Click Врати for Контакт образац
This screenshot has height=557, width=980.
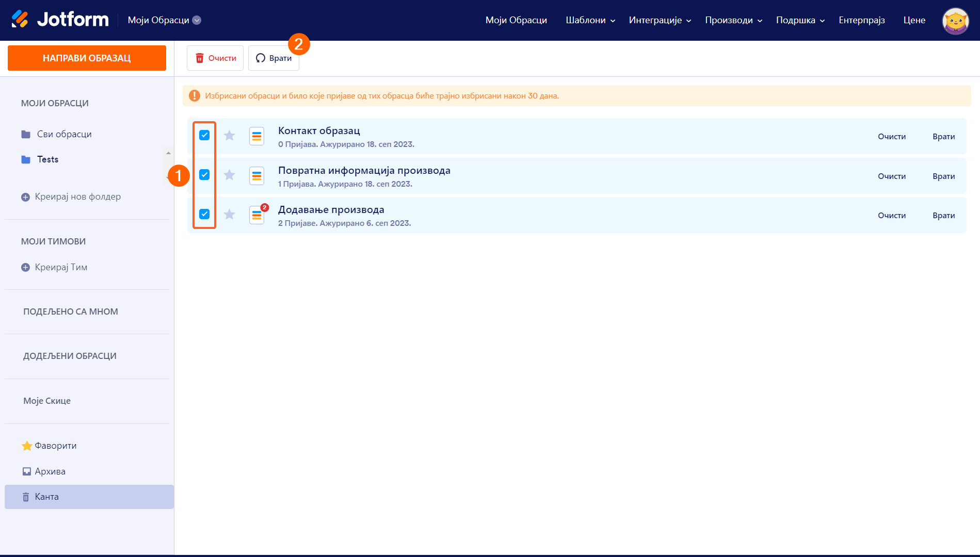tap(944, 137)
